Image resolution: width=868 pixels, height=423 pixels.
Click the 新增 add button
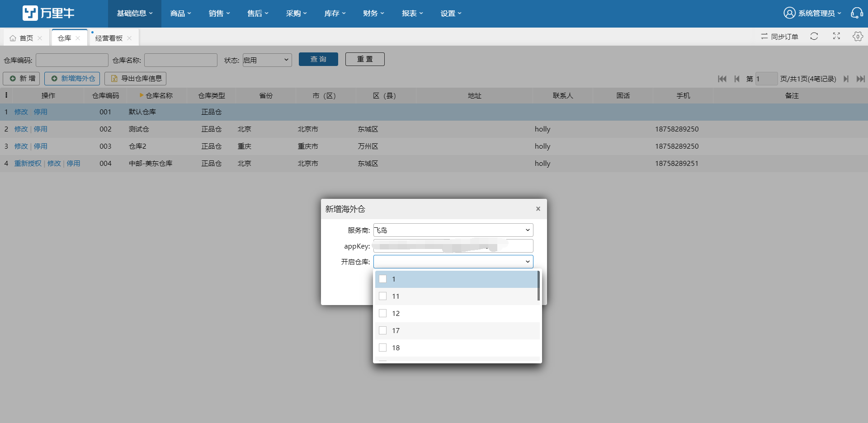22,79
